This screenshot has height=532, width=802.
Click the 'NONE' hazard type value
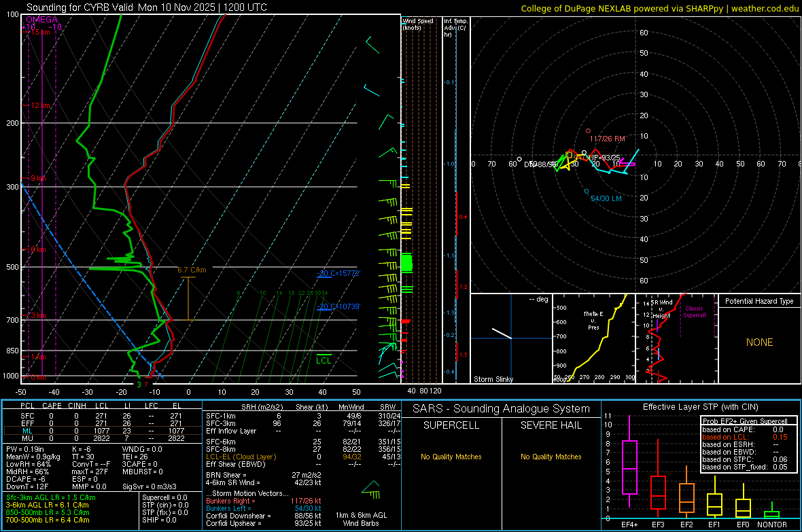[x=759, y=342]
